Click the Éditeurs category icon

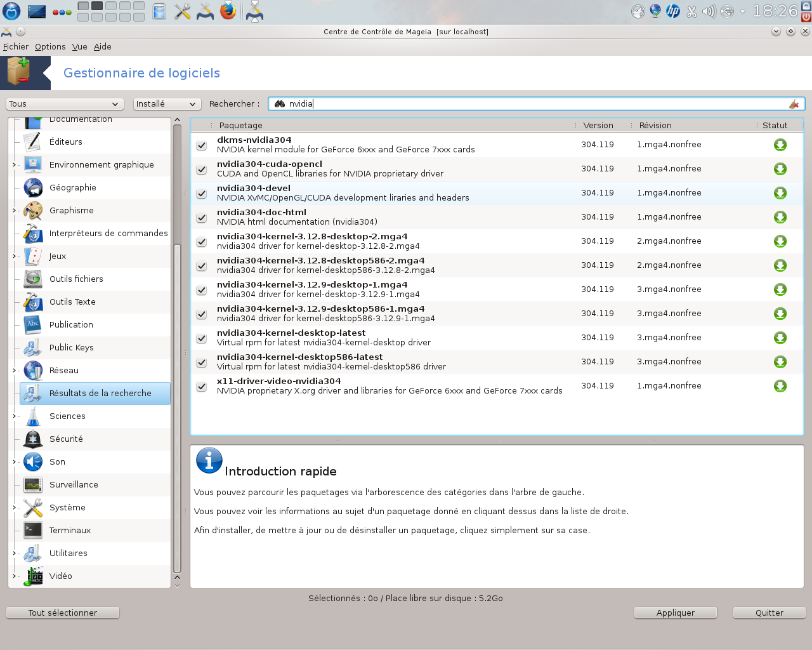tap(33, 142)
